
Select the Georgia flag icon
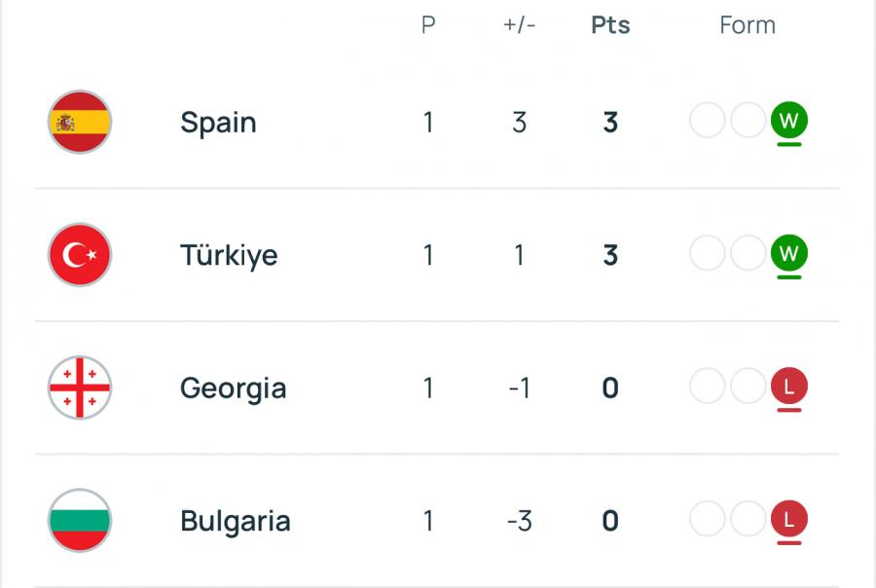click(x=80, y=387)
